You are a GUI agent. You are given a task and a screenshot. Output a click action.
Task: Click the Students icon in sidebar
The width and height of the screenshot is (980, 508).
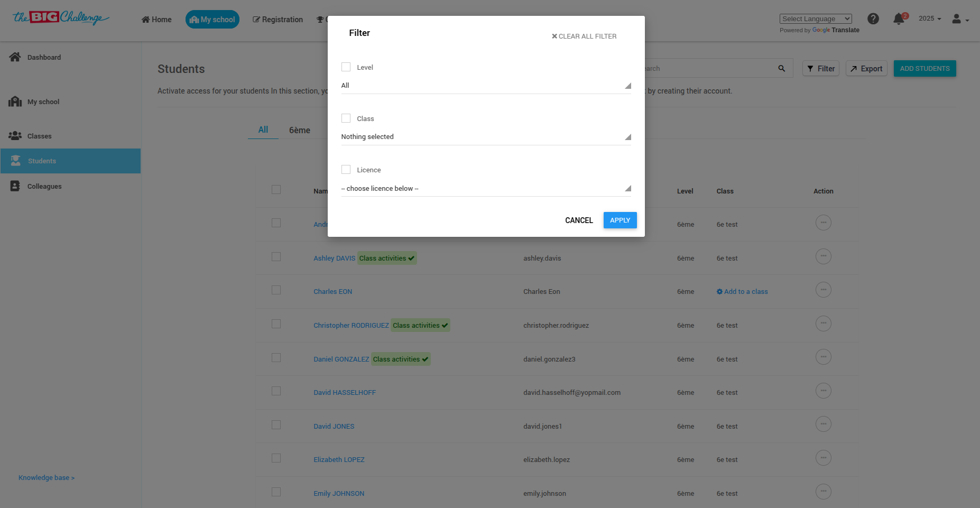(x=16, y=161)
